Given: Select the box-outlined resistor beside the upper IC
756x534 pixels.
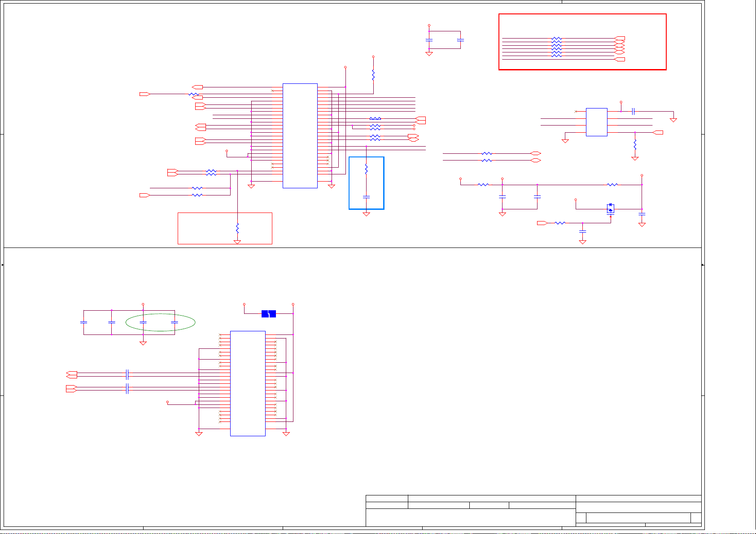Looking at the screenshot, I should tap(375, 119).
